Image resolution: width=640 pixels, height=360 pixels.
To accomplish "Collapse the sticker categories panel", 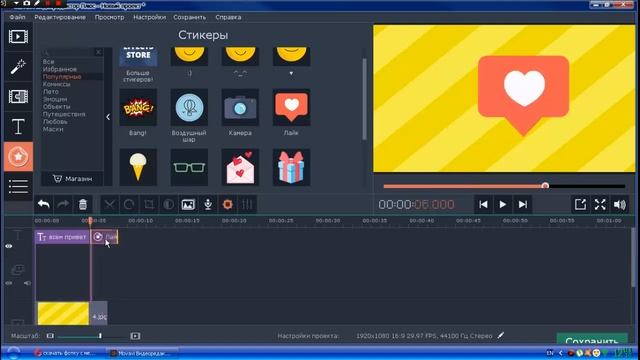I will pyautogui.click(x=108, y=117).
